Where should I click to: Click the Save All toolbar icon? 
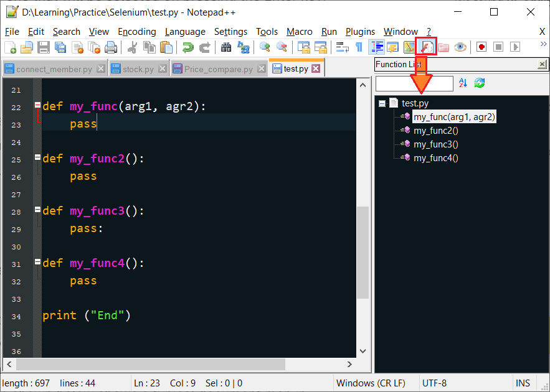click(60, 47)
